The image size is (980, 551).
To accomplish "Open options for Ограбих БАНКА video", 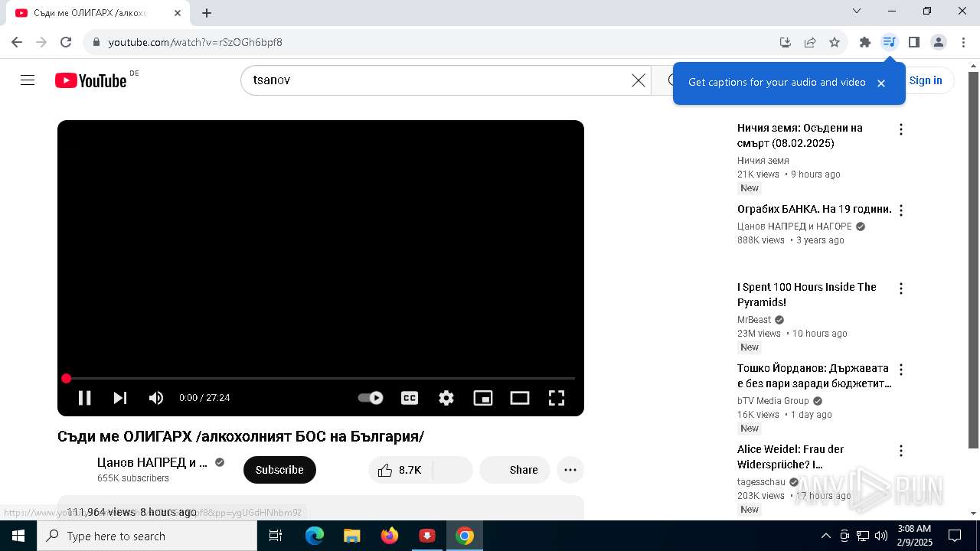I will point(901,210).
